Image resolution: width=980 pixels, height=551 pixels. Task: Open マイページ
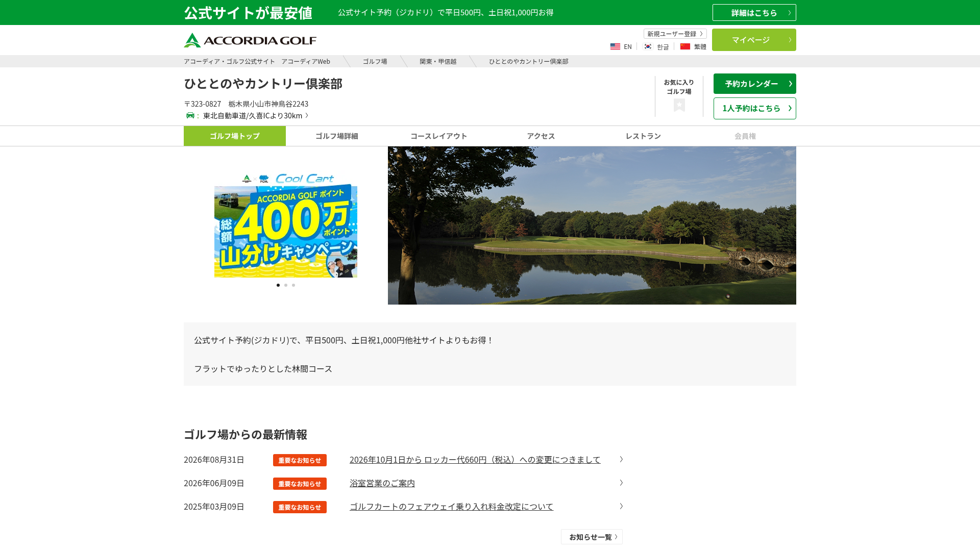(x=754, y=40)
